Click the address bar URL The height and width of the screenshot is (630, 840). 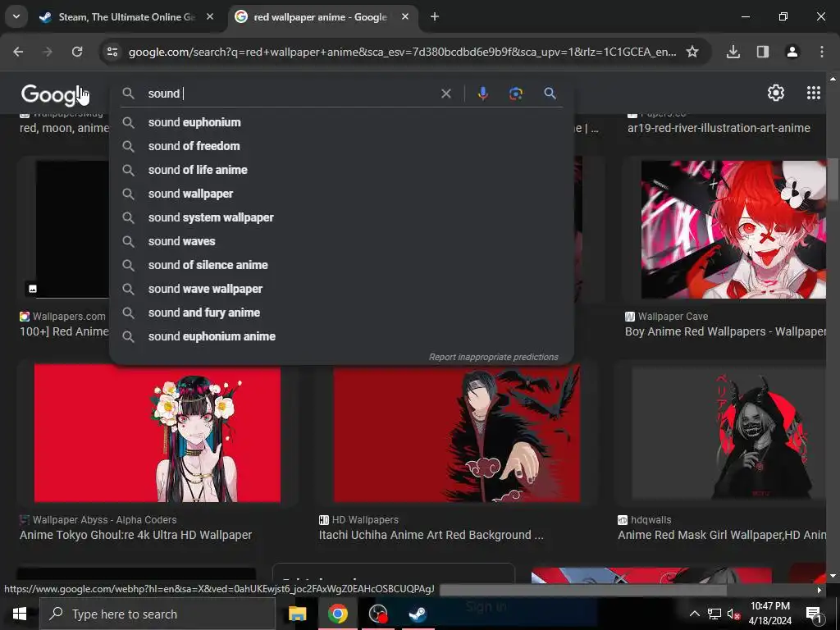[x=402, y=52]
